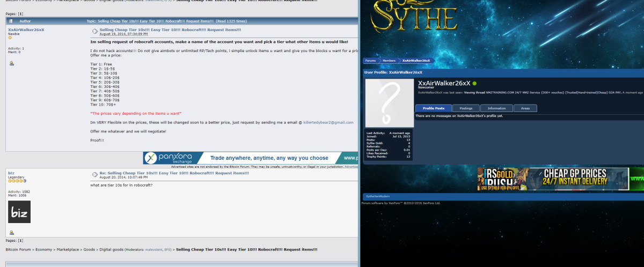Open the Re: Selling Cheap Tier 10s reply link
The image size is (644, 267).
[x=174, y=173]
